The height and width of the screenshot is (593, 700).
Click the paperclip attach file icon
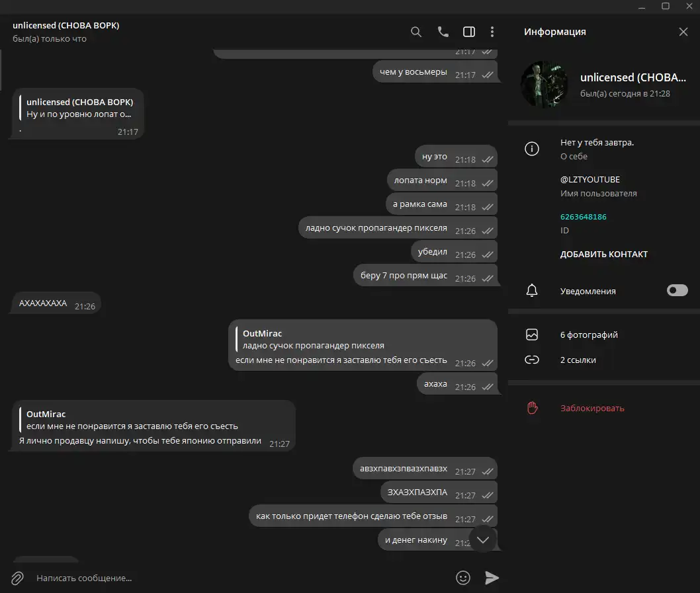tap(17, 578)
